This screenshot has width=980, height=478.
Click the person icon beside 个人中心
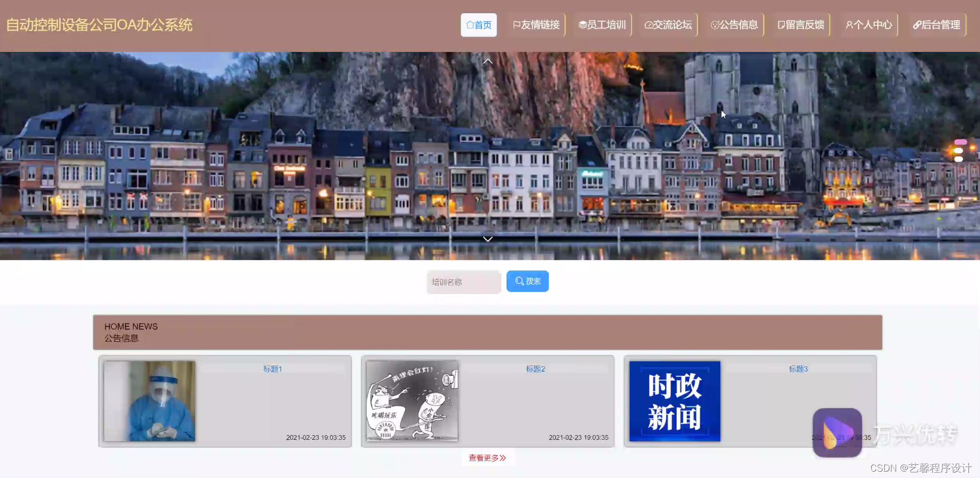click(x=849, y=24)
